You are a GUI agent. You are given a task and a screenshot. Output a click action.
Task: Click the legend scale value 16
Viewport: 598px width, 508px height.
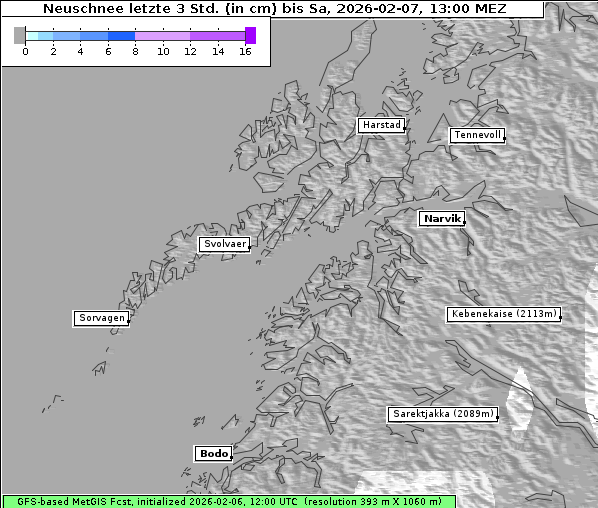coord(245,51)
